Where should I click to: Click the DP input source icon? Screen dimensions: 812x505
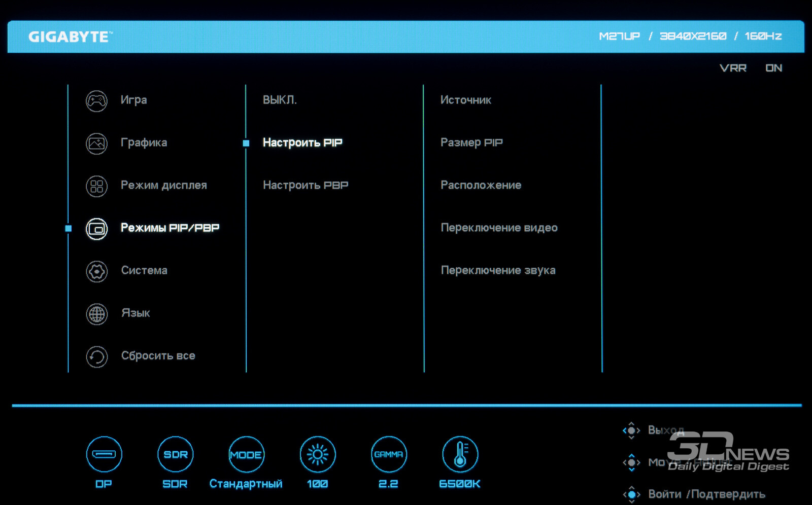(x=104, y=454)
